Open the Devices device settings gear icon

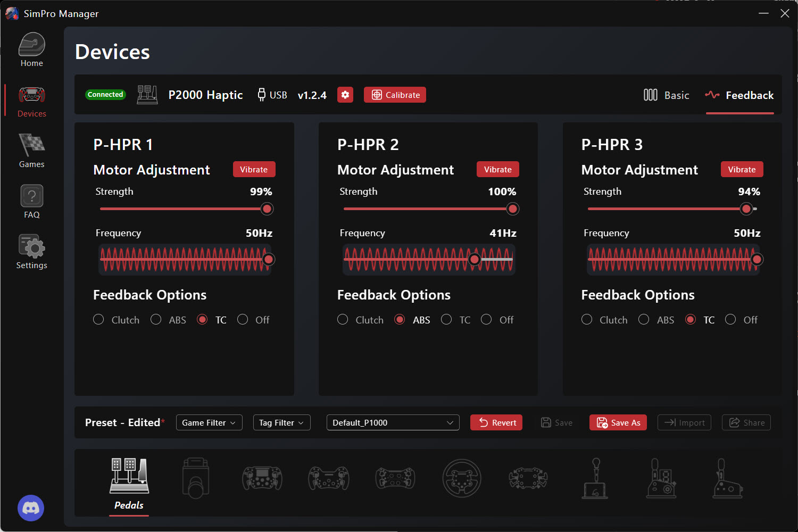click(345, 95)
